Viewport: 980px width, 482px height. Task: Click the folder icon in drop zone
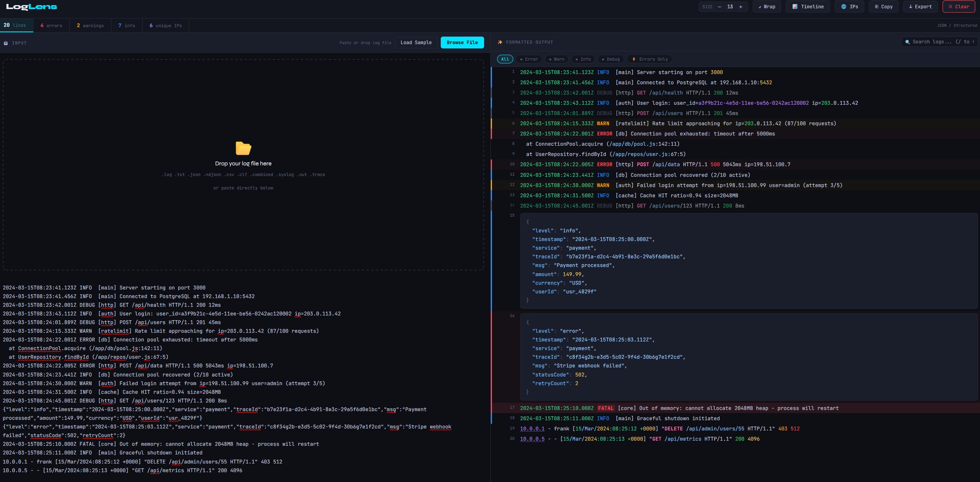click(243, 148)
